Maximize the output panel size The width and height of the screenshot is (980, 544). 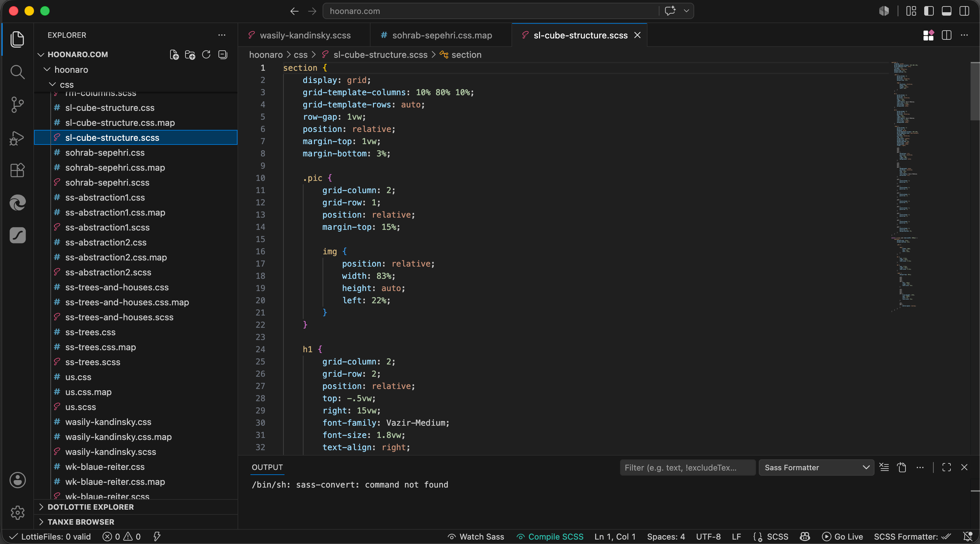click(x=947, y=467)
